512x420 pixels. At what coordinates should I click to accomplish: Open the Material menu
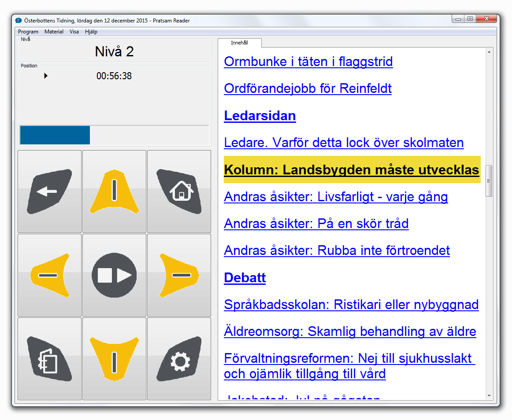point(54,32)
